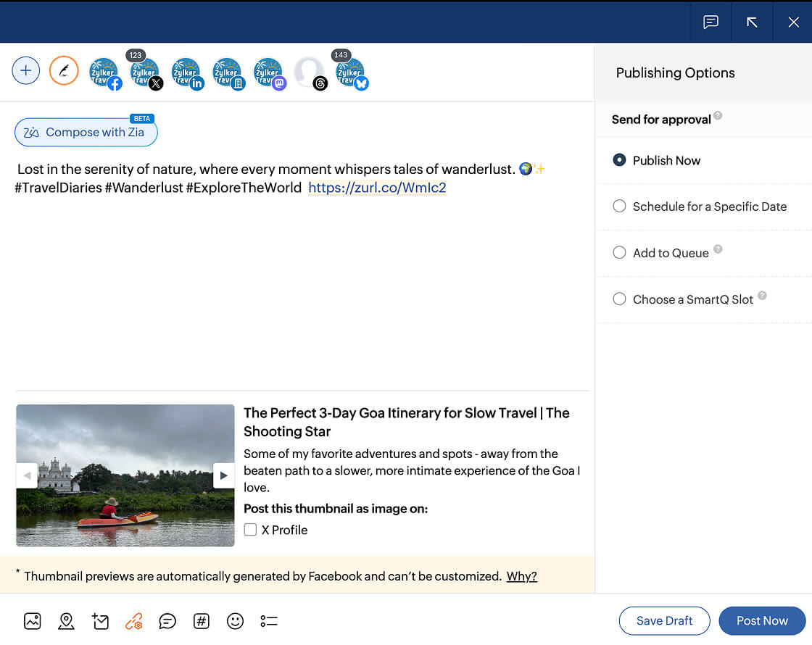Open the emoji picker
The width and height of the screenshot is (812, 645).
tap(235, 620)
